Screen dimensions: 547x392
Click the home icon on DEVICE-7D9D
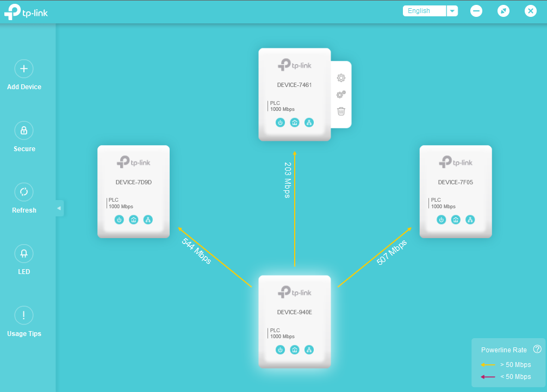tap(134, 220)
